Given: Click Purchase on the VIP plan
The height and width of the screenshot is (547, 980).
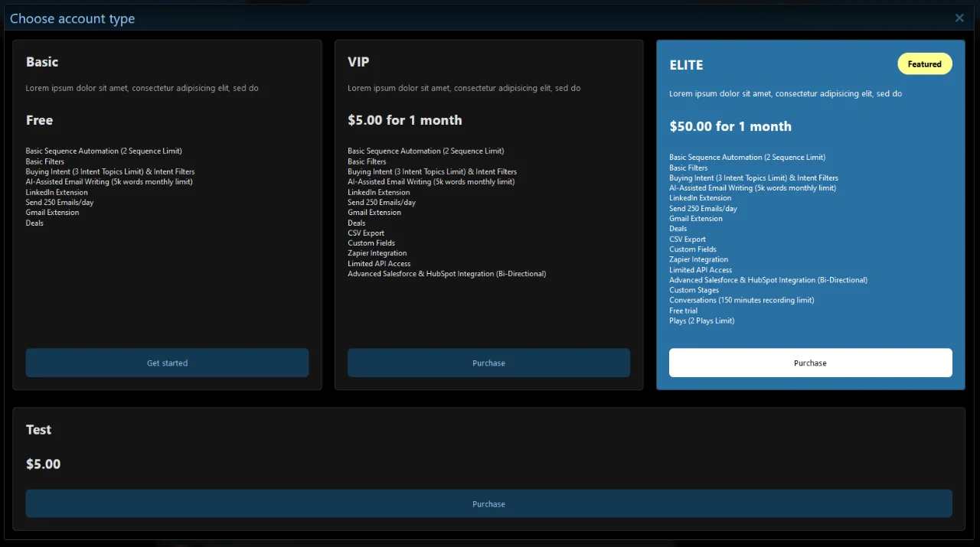Looking at the screenshot, I should tap(488, 362).
